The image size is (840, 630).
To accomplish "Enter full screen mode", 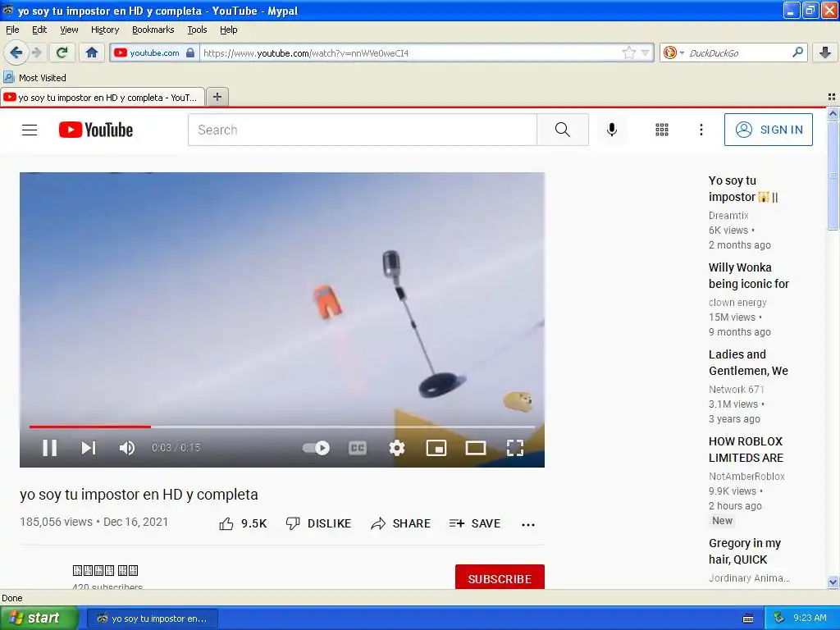I will [x=515, y=448].
